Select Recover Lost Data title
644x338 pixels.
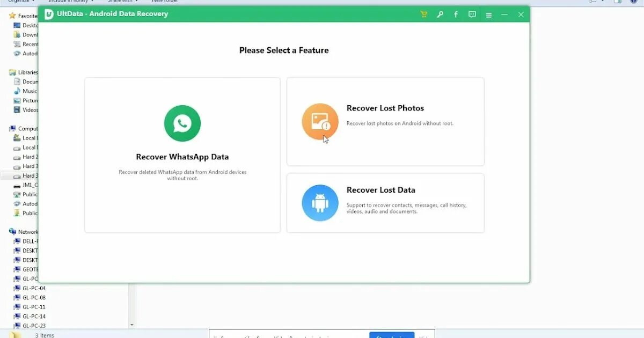click(x=381, y=190)
